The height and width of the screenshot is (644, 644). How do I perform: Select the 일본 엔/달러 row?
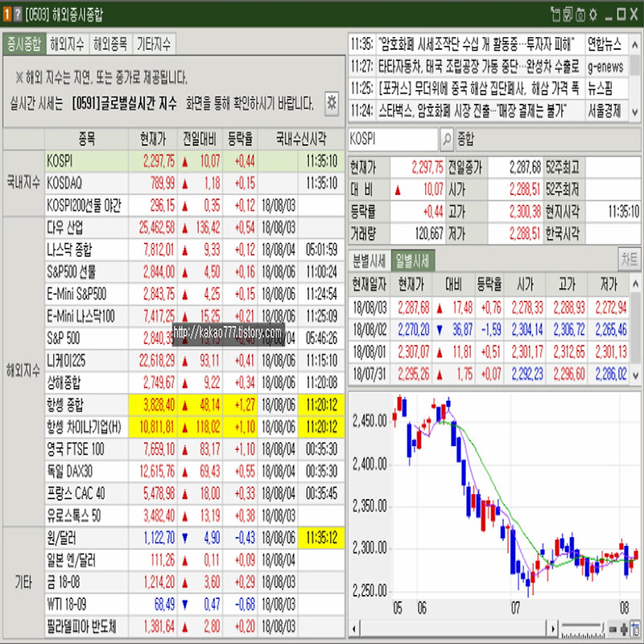click(x=194, y=560)
